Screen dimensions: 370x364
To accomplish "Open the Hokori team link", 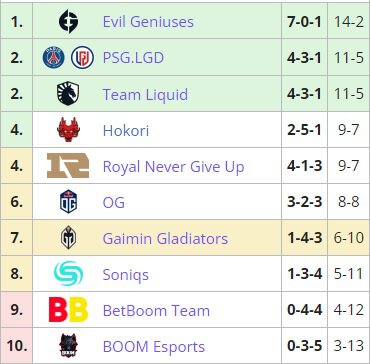I will (x=126, y=130).
